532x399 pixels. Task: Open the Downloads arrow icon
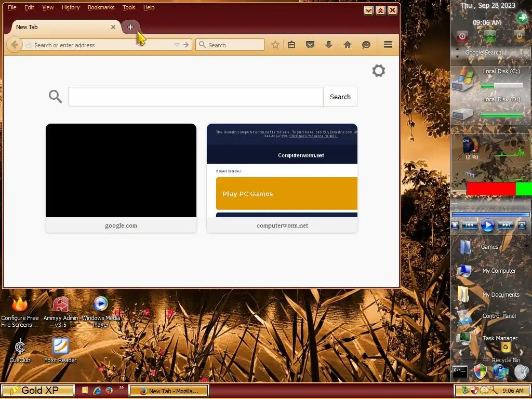pyautogui.click(x=328, y=45)
